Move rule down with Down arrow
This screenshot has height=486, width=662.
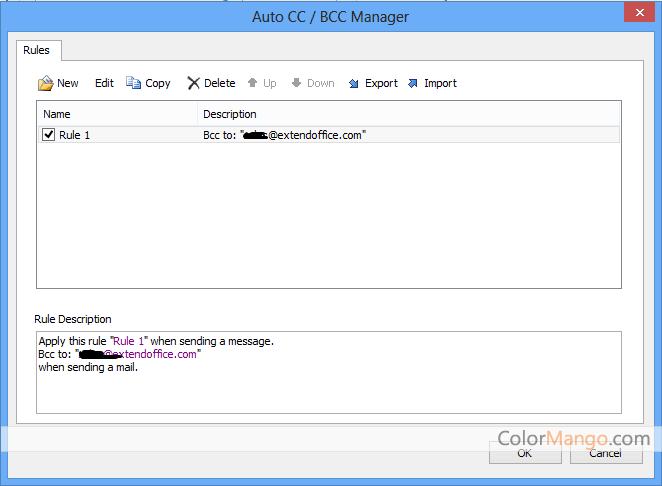coord(297,84)
